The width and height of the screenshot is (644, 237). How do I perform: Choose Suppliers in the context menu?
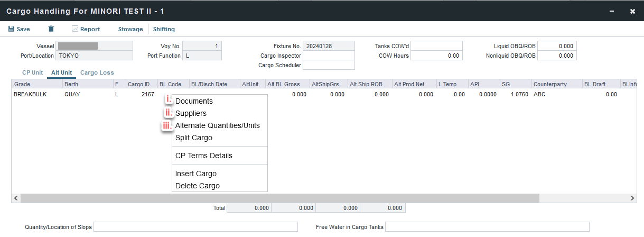(x=191, y=113)
